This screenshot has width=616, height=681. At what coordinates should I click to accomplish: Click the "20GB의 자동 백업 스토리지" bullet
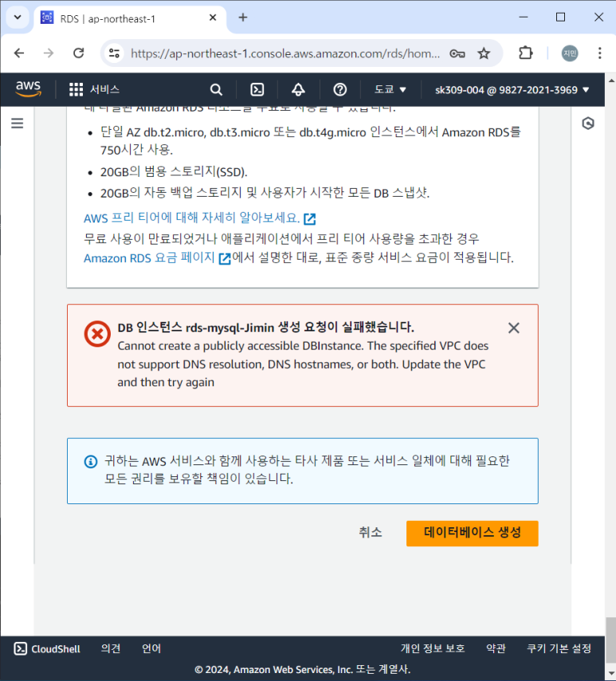point(265,193)
